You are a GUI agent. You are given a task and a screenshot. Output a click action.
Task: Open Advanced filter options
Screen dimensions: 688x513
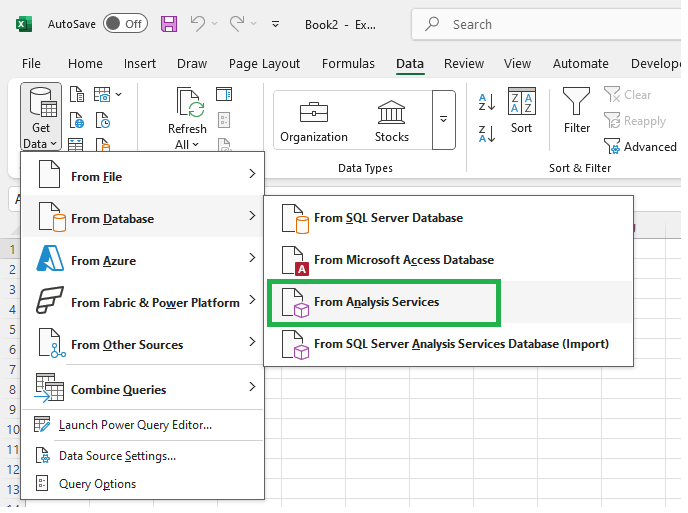640,147
